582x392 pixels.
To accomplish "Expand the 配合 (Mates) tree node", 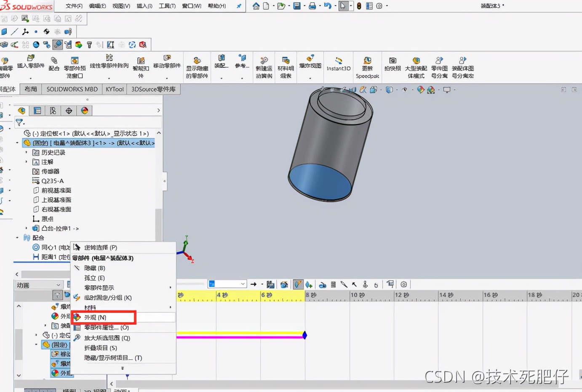I will (x=18, y=238).
